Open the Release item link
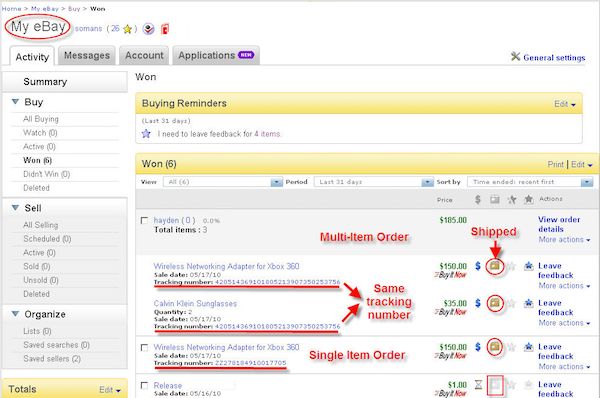The image size is (600, 398). click(x=168, y=385)
